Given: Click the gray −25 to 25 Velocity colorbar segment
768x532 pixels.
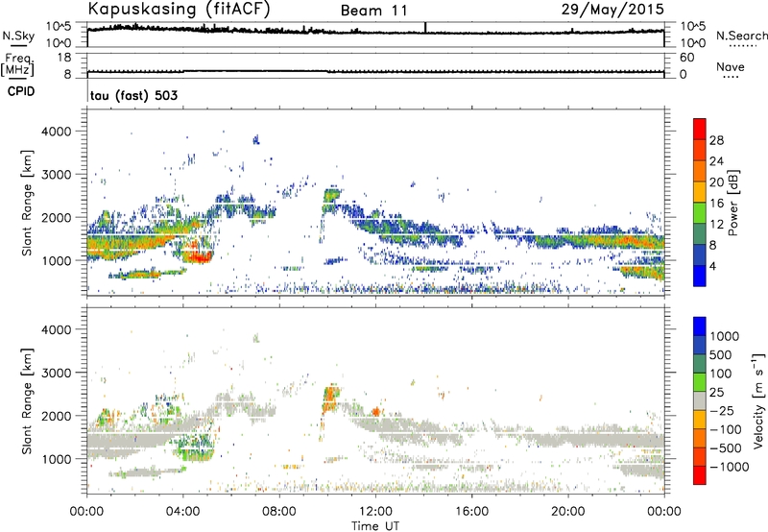Looking at the screenshot, I should 700,400.
